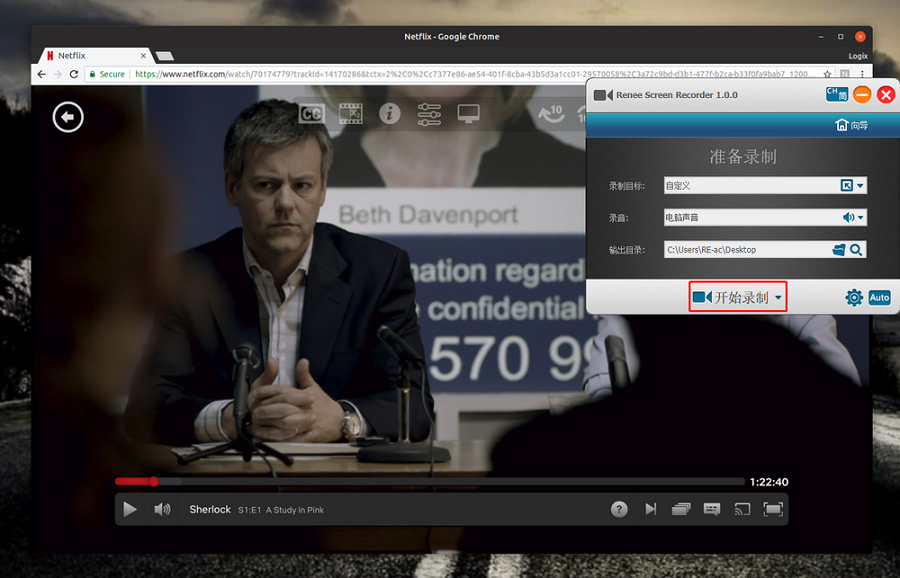
Task: Open the CC closed captions icon
Action: click(312, 114)
